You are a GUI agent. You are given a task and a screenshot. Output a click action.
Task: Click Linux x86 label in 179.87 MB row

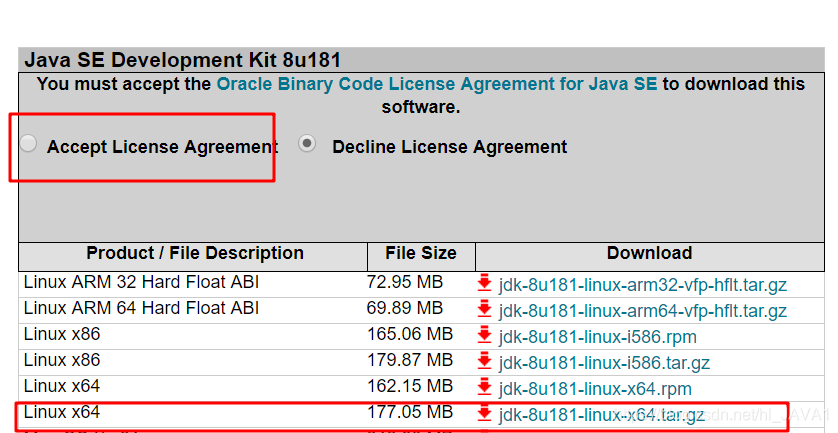[62, 360]
